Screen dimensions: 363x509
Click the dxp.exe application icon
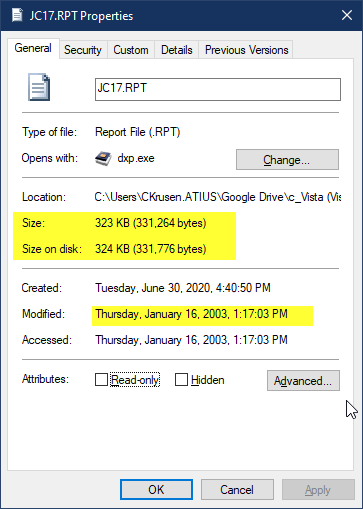tap(103, 158)
